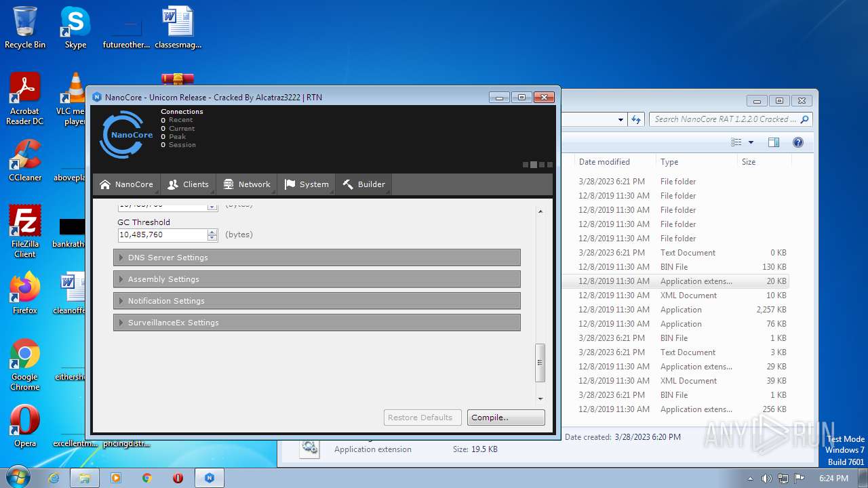The image size is (868, 488).
Task: Select the 3 KB Text Document row
Action: pyautogui.click(x=675, y=352)
